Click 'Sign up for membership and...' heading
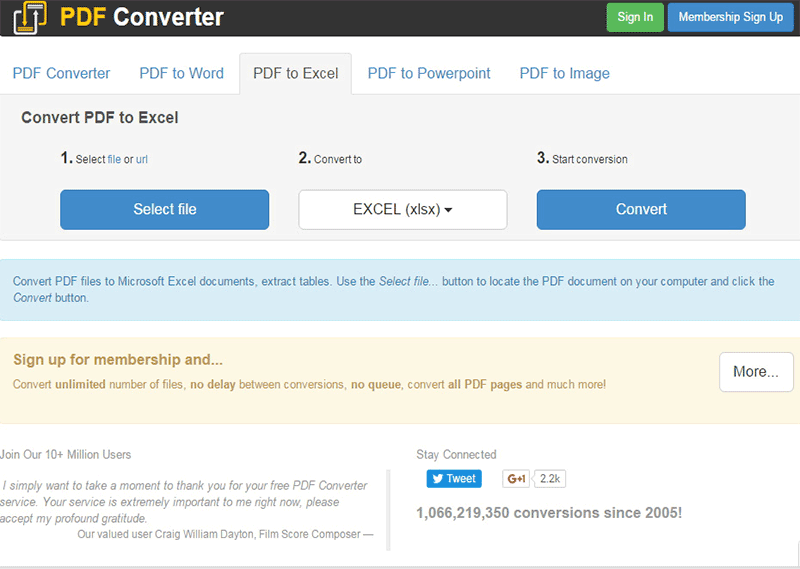This screenshot has width=800, height=569. coord(118,359)
